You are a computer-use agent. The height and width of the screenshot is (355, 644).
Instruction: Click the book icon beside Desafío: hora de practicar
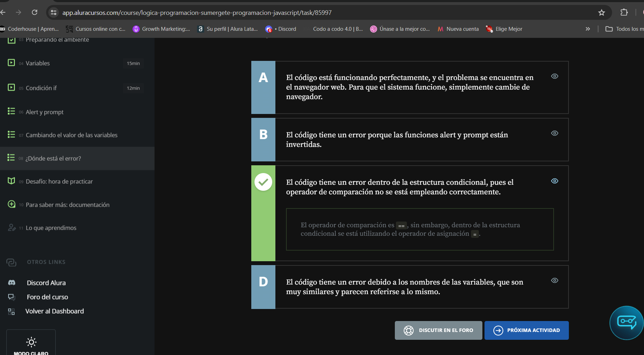(11, 181)
